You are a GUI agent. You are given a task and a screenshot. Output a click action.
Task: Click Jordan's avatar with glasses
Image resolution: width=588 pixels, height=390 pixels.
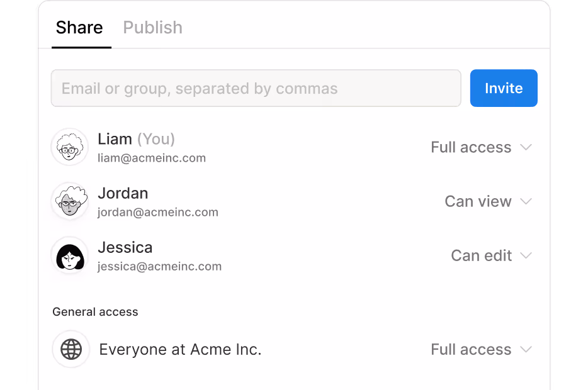point(69,201)
